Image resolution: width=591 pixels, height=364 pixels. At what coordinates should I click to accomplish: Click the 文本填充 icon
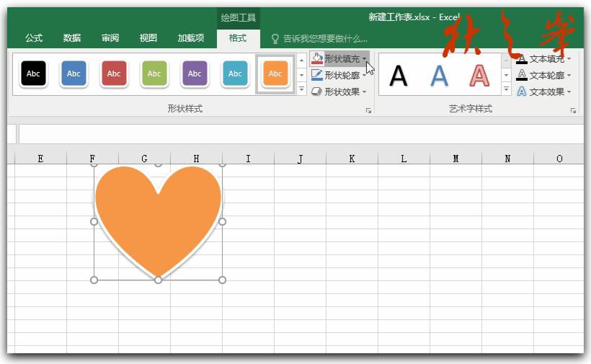[522, 59]
